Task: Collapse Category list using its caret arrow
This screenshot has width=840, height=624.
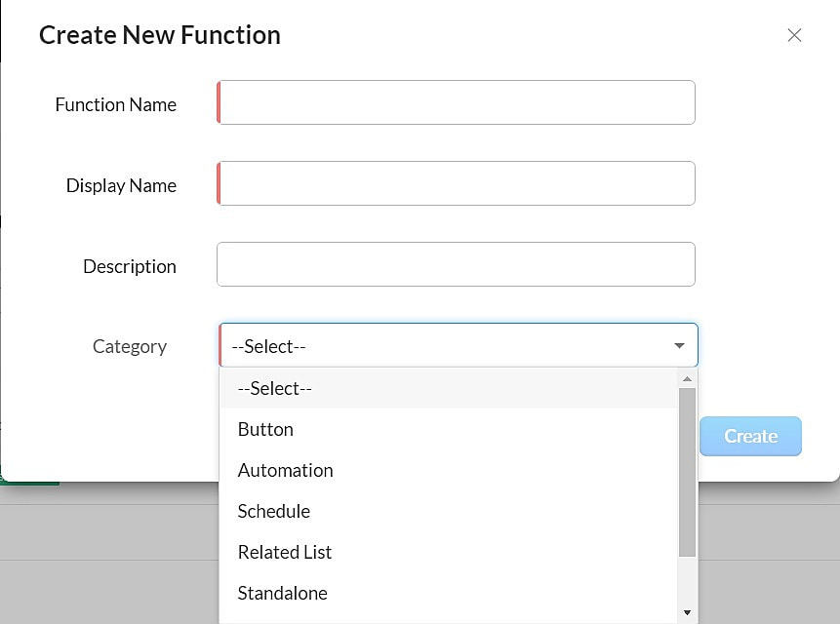Action: [679, 346]
